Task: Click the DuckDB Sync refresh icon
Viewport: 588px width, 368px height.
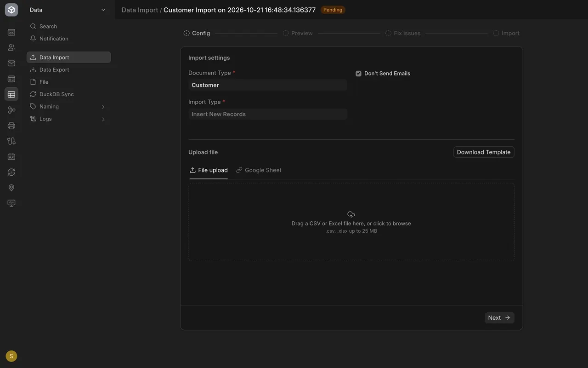Action: click(x=33, y=94)
